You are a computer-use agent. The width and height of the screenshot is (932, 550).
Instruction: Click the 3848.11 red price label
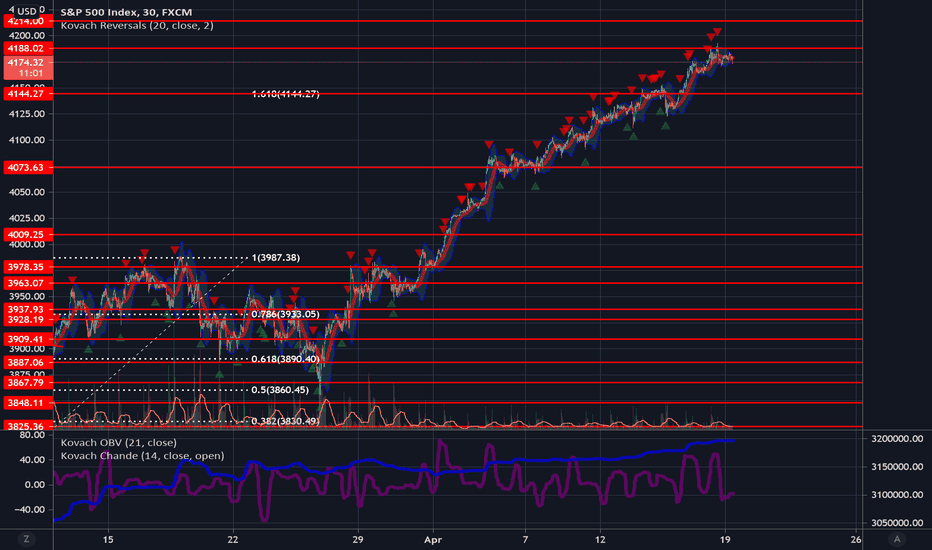click(27, 403)
